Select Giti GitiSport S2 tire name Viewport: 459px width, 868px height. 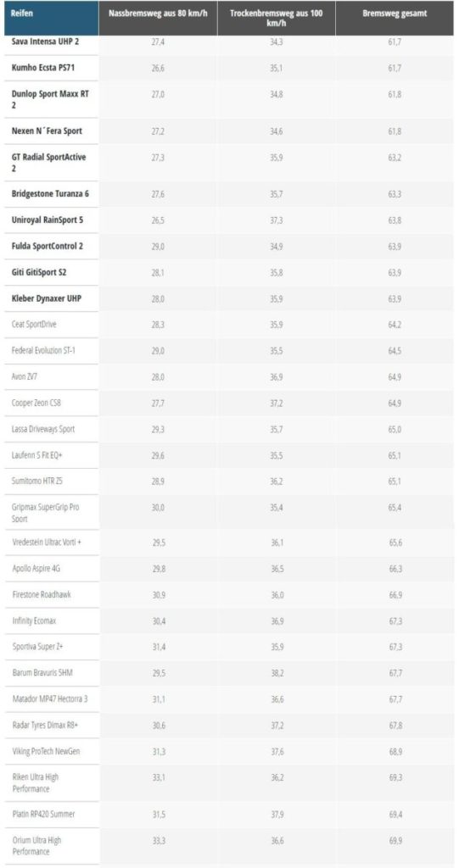pos(39,272)
